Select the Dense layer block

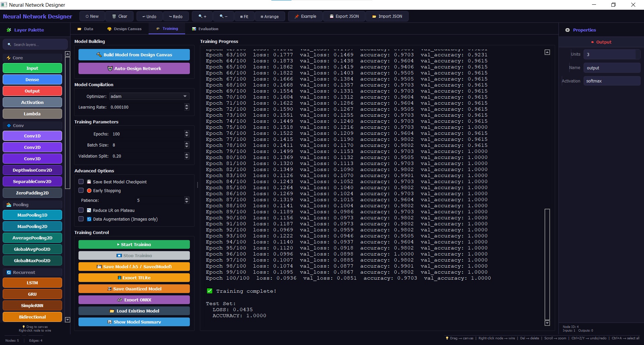(x=32, y=79)
